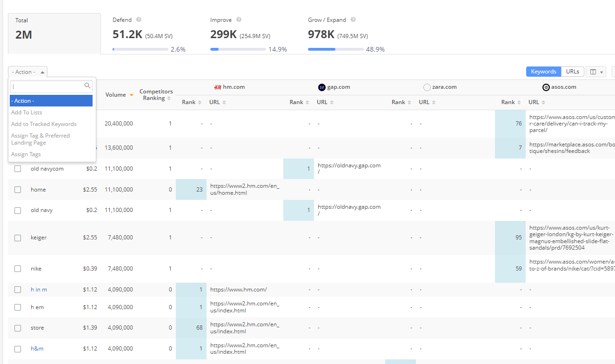
Task: Open the 'h in m' keyword link
Action: coord(39,290)
